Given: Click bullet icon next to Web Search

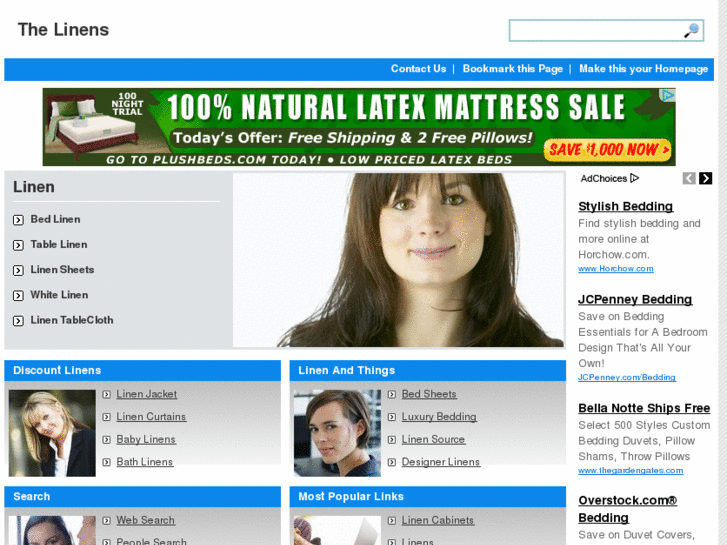Looking at the screenshot, I should [107, 520].
